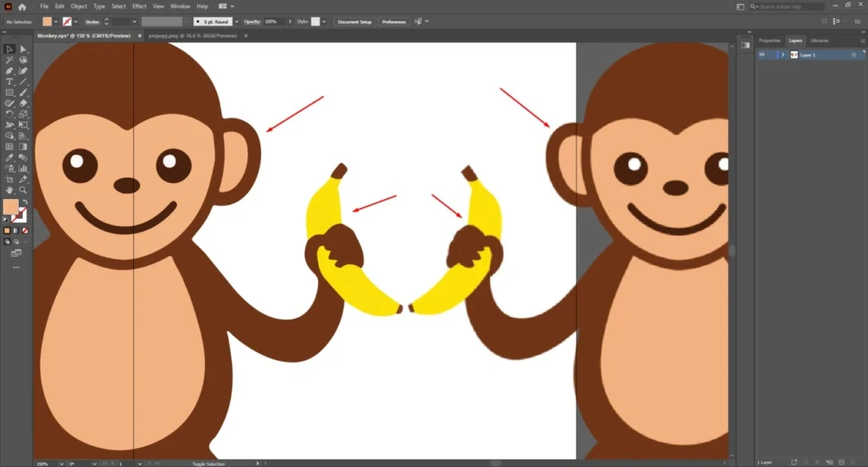Click Change Screen Mode icon
Viewport: 868px width, 467px height.
(x=16, y=253)
